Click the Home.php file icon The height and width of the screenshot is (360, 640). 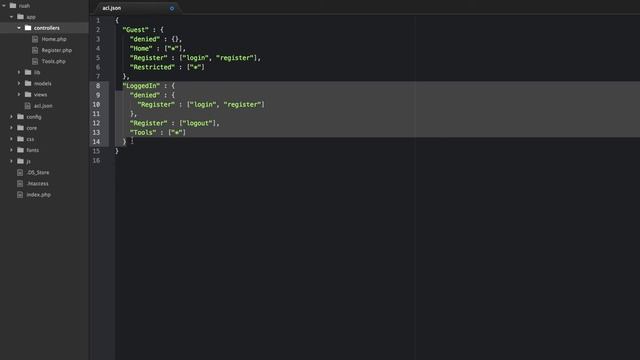click(35, 39)
